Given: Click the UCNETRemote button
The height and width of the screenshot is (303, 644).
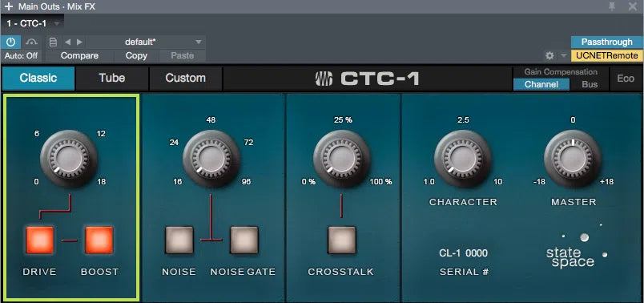Looking at the screenshot, I should (606, 55).
